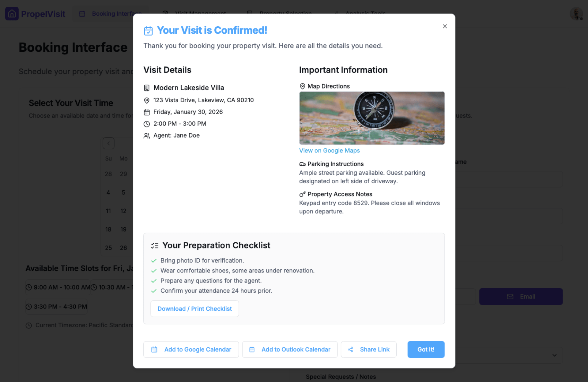Dismiss dialog with Got It! button
588x382 pixels.
pyautogui.click(x=426, y=350)
